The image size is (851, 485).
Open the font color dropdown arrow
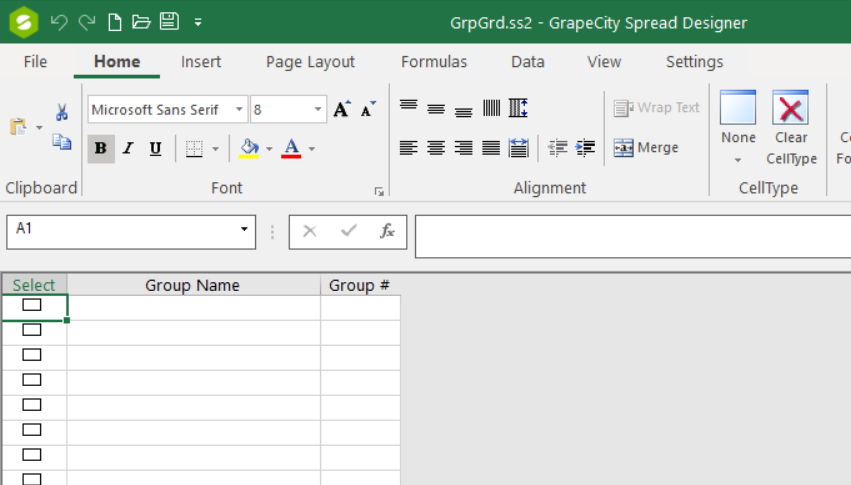point(312,149)
